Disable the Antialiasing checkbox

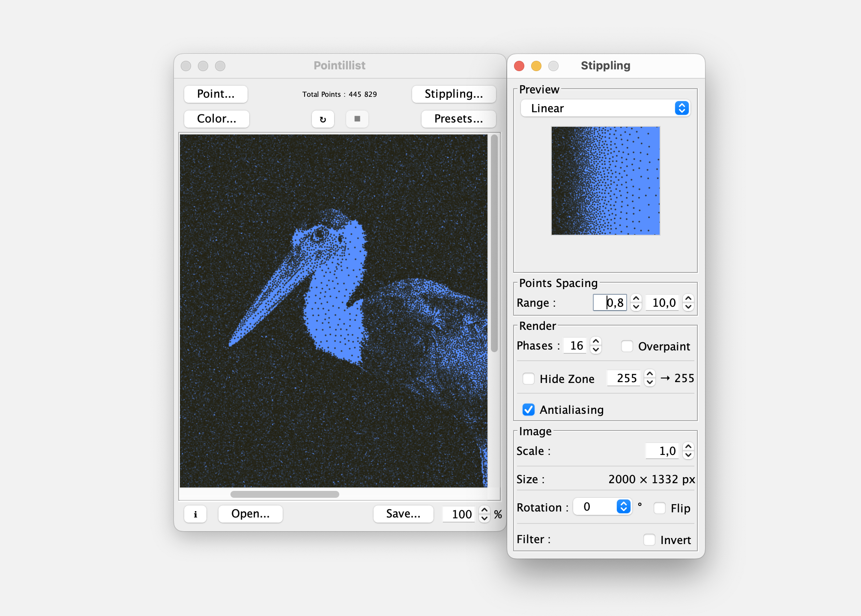click(x=529, y=410)
